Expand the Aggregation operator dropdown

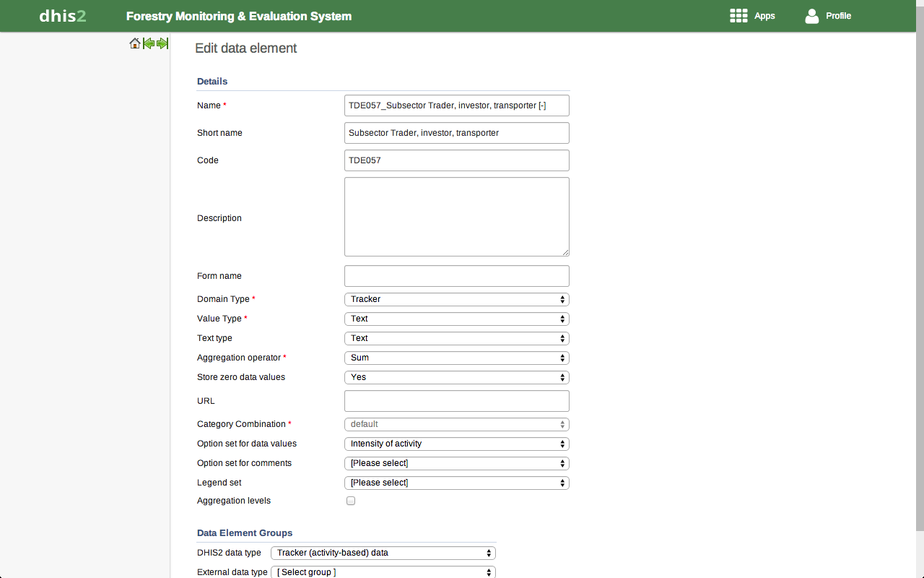456,358
